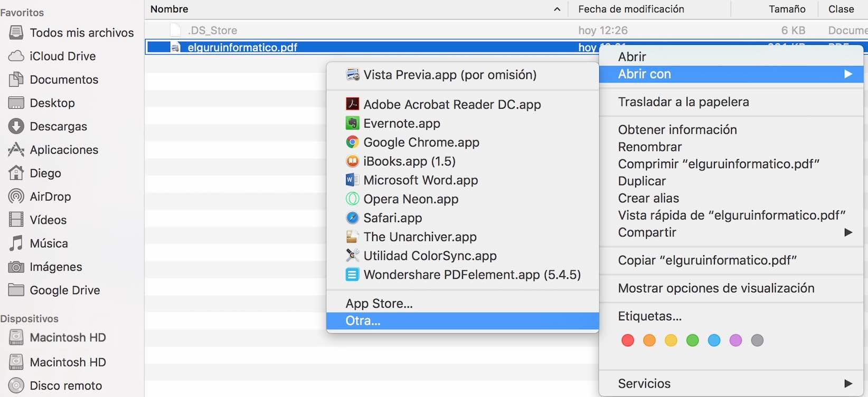Click the Aplicaciones sidebar icon
Image resolution: width=868 pixels, height=397 pixels.
point(16,150)
